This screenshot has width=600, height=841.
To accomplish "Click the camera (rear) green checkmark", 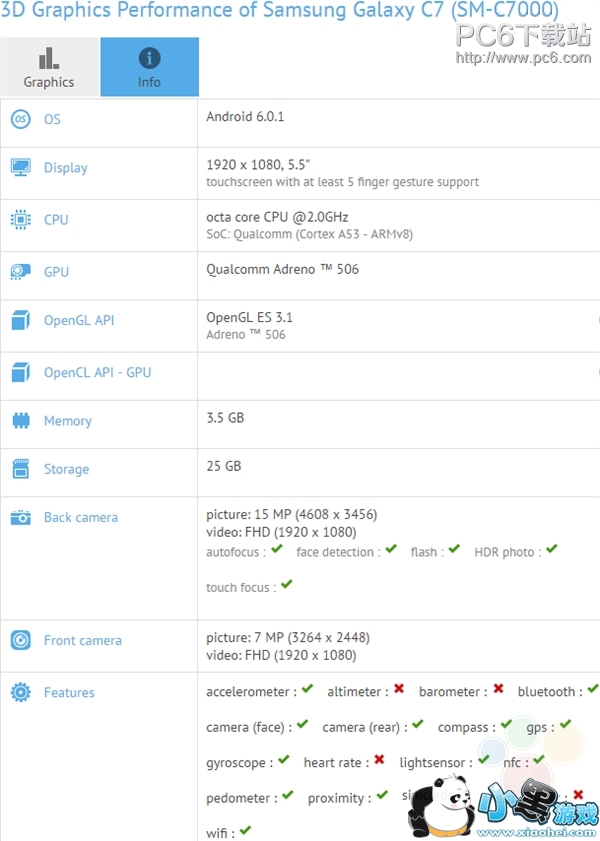I will point(418,724).
